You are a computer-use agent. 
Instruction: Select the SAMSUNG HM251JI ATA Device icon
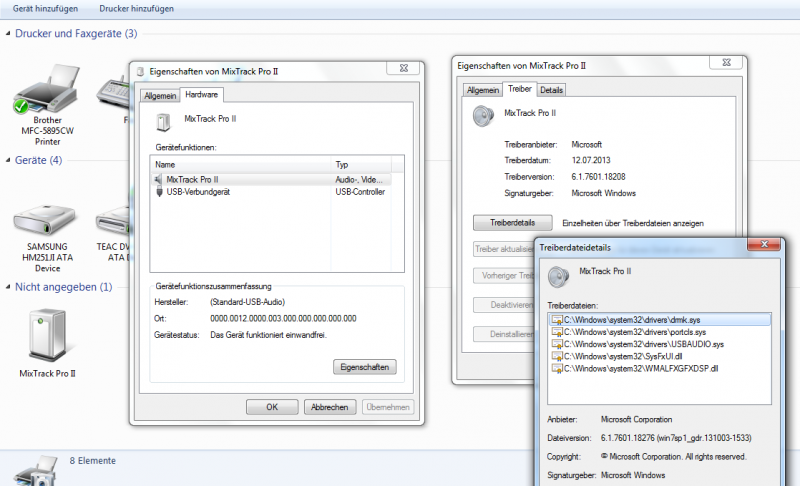[x=46, y=218]
